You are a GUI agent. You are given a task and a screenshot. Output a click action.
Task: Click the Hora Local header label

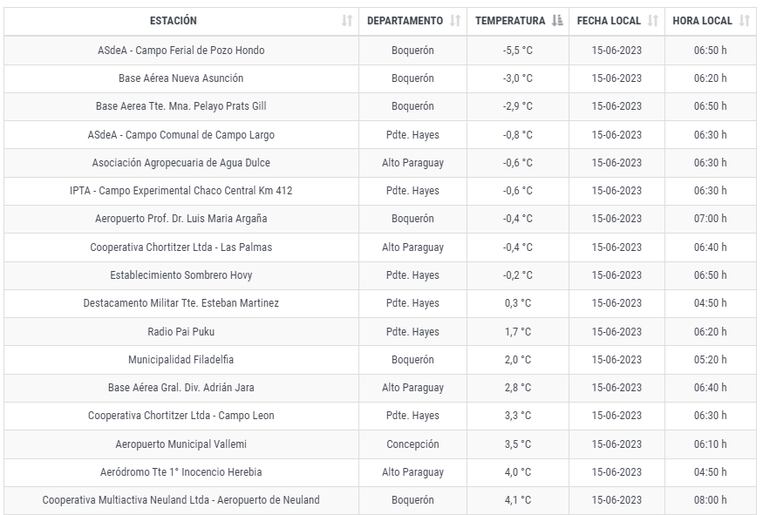(702, 21)
